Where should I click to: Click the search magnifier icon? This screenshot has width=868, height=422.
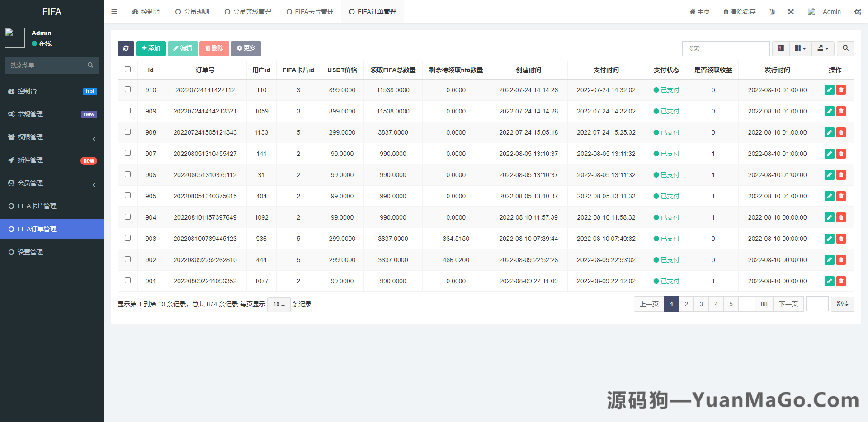(x=845, y=48)
